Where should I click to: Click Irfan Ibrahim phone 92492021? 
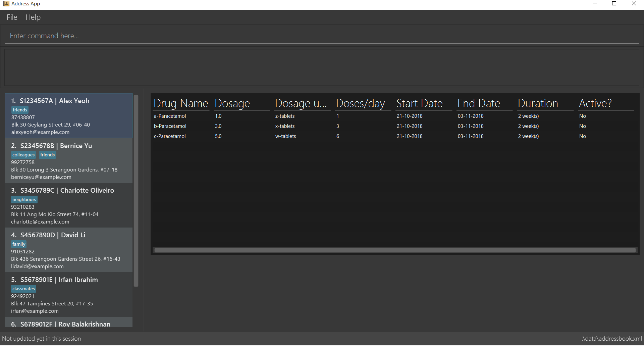point(22,296)
